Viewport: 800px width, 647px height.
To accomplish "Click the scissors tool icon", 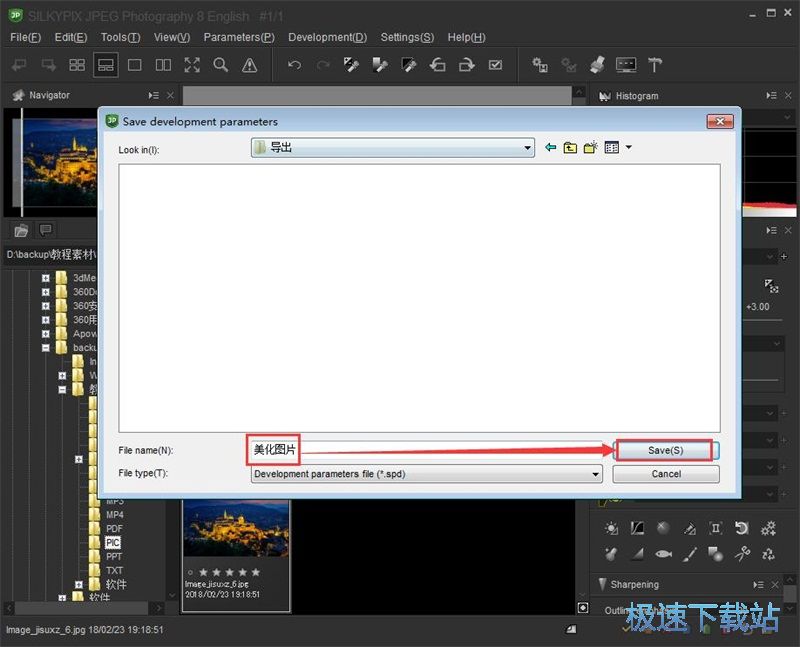I will (x=742, y=554).
